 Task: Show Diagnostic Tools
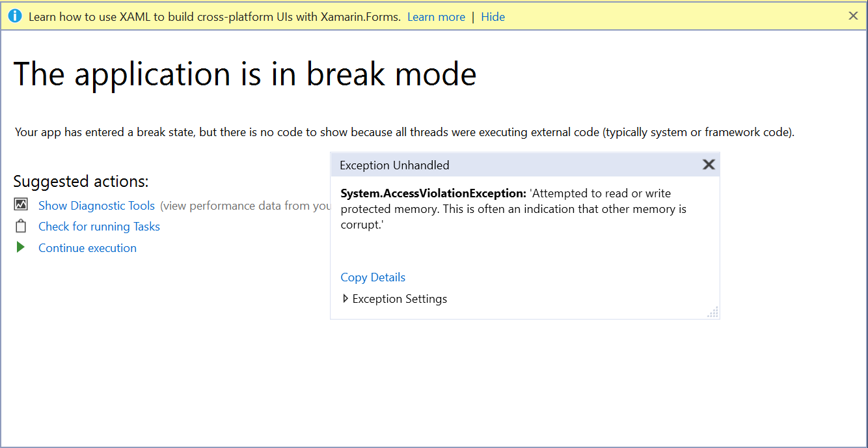[x=96, y=205]
